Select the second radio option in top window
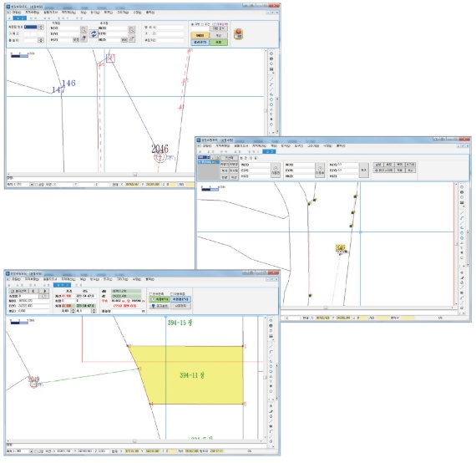 [x=203, y=24]
